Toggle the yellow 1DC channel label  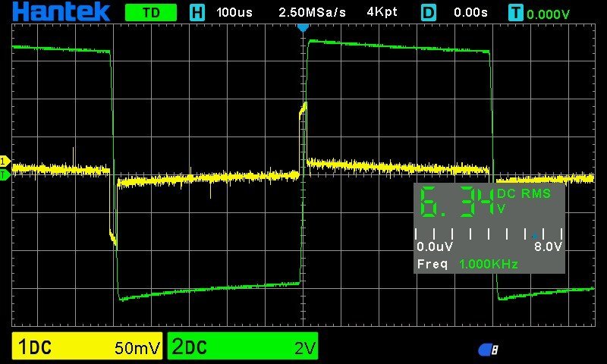35,348
